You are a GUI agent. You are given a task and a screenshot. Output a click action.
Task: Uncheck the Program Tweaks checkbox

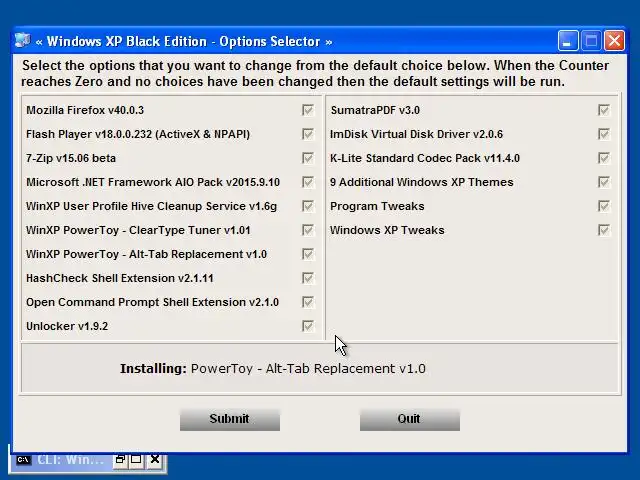coord(604,206)
